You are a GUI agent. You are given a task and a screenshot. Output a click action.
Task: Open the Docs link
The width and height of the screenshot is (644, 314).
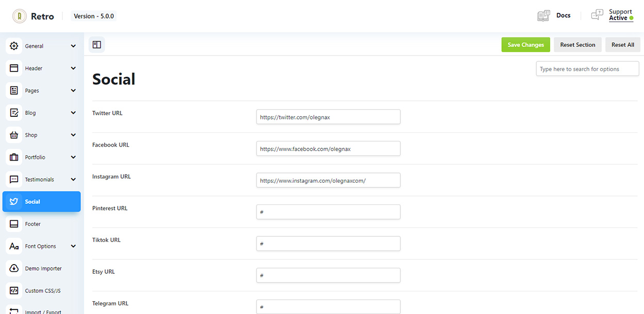point(563,15)
